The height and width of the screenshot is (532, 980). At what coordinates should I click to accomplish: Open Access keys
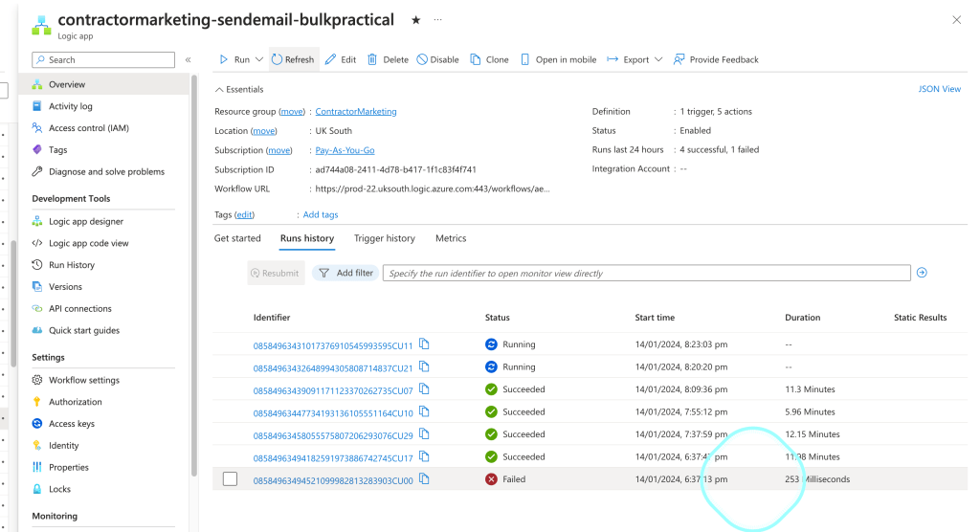[x=72, y=424]
